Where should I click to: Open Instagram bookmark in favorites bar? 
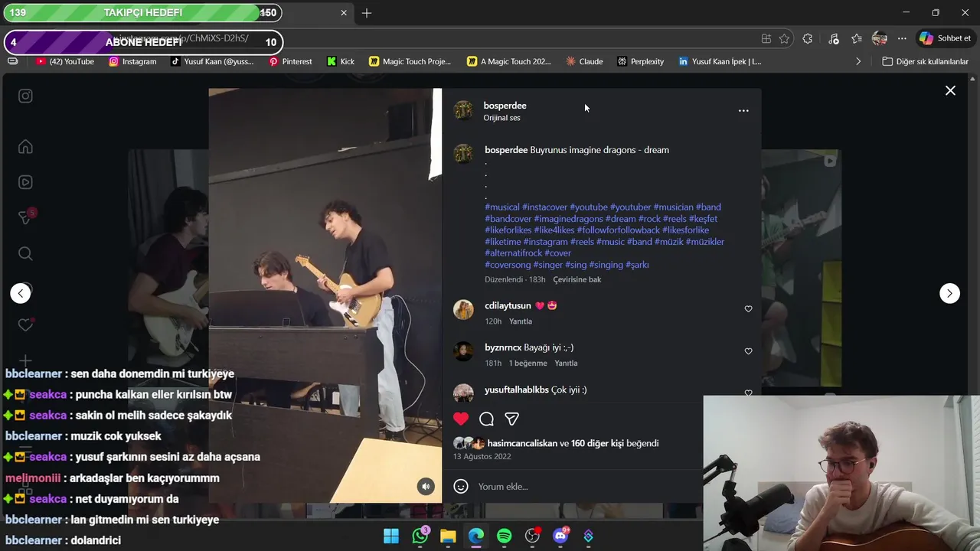(x=132, y=61)
